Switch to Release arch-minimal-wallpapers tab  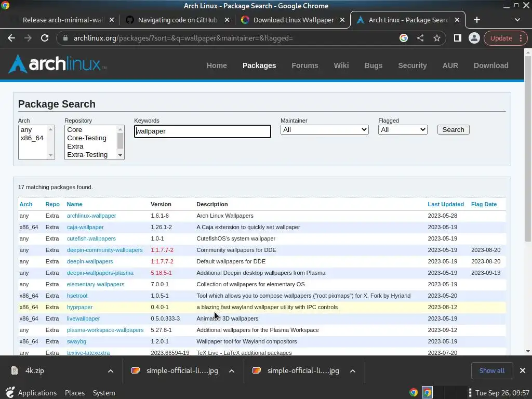click(x=63, y=20)
